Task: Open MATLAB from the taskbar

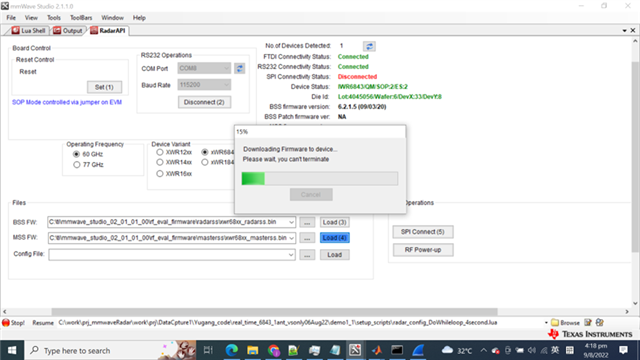Action: (x=376, y=350)
